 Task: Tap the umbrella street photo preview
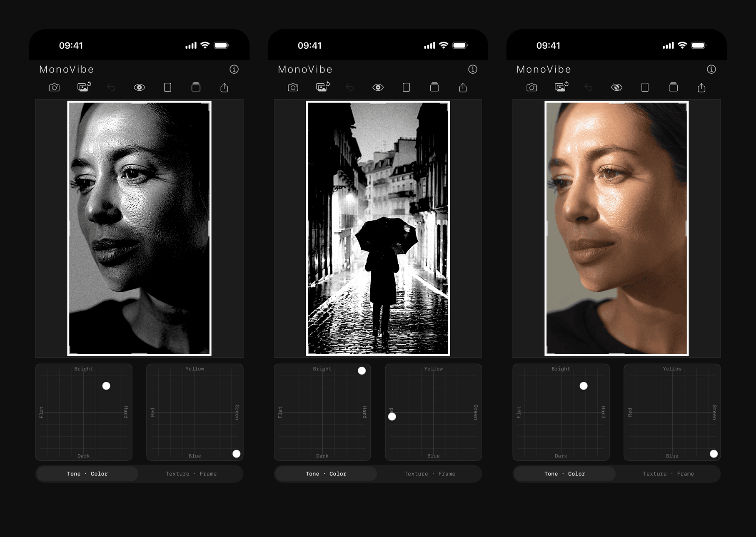coord(378,229)
